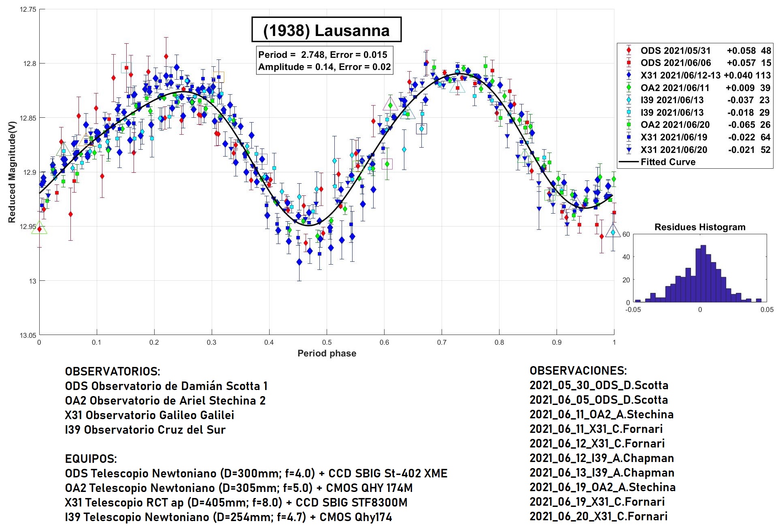Click the X31 Telescopio RCT ap equipment line
780x532 pixels.
236,502
